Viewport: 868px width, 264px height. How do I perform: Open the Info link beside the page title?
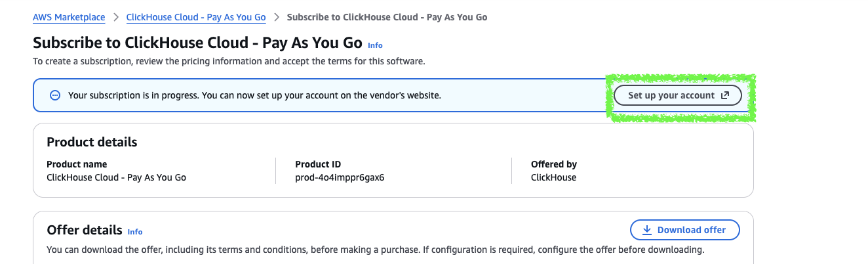(375, 45)
